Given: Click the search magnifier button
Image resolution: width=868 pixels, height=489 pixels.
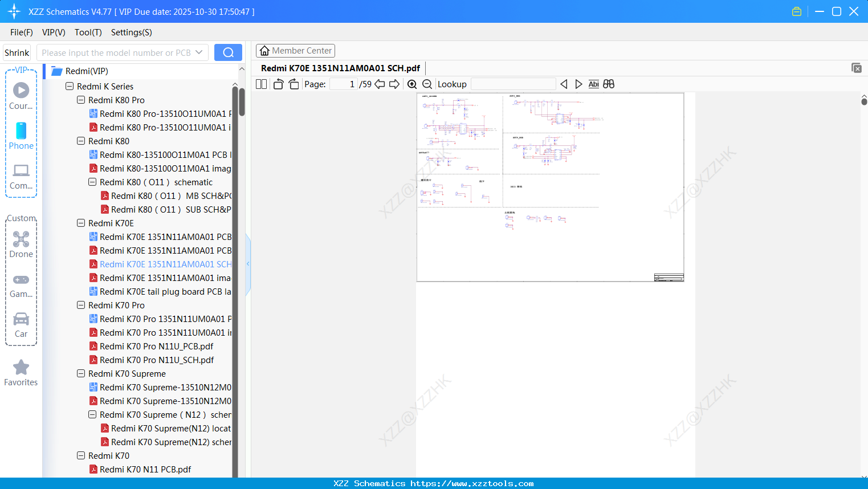Looking at the screenshot, I should coord(228,52).
